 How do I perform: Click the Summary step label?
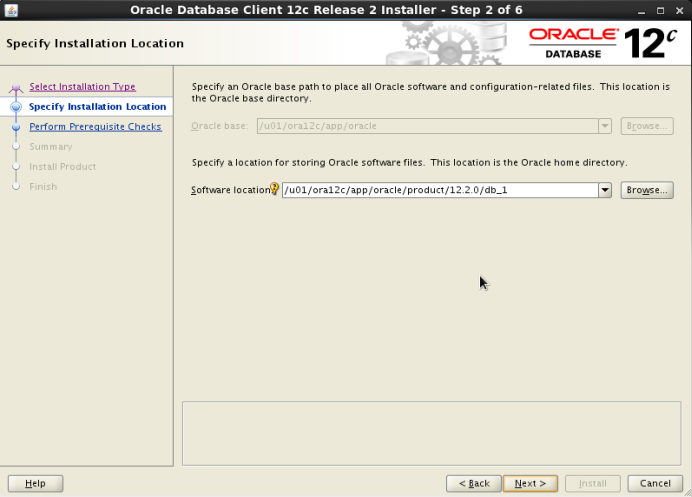51,147
